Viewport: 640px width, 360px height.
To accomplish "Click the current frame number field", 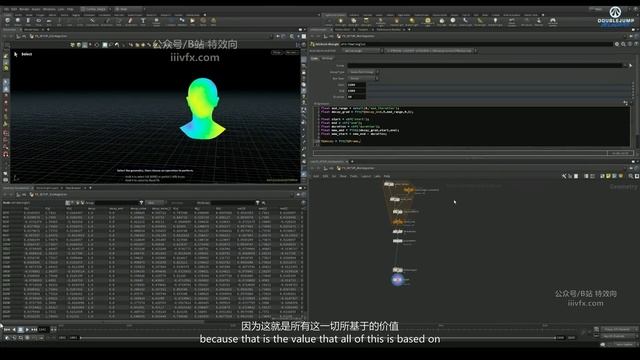I will pos(43,329).
